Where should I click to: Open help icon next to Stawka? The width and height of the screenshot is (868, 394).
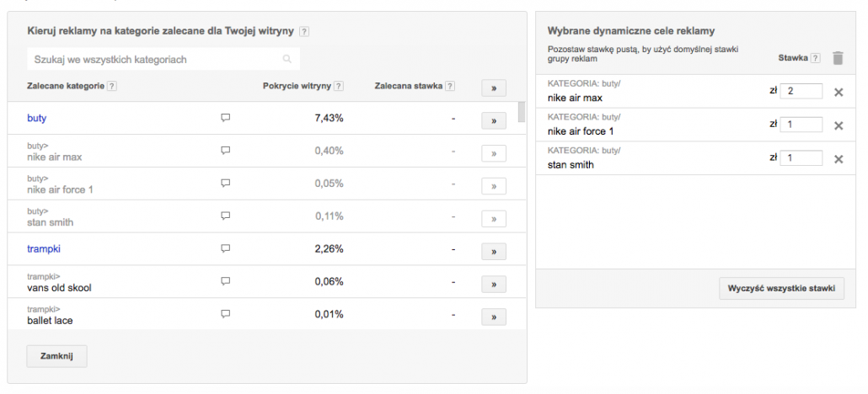[815, 58]
